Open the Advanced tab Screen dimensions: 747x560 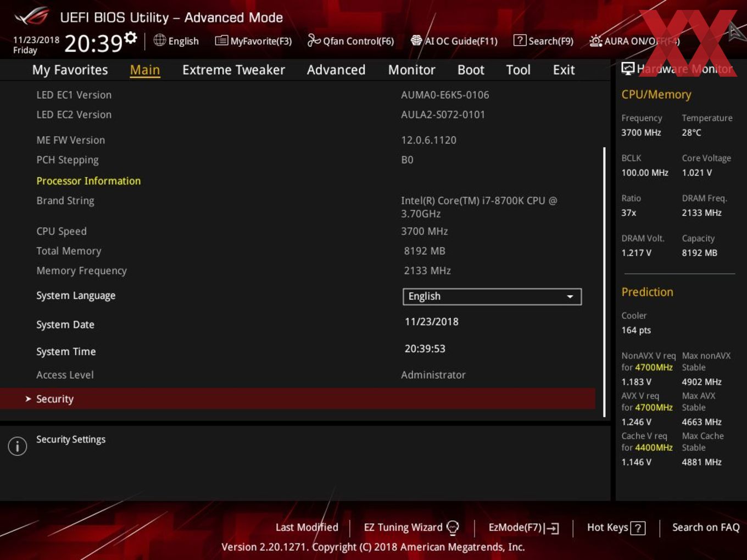(x=336, y=70)
